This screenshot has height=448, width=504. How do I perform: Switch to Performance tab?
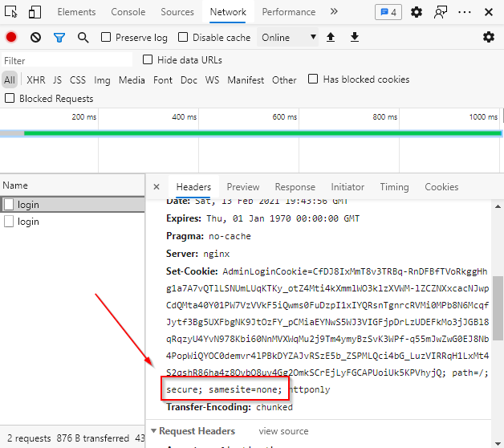[x=289, y=12]
